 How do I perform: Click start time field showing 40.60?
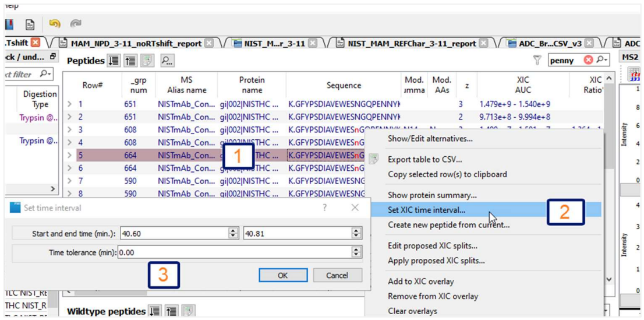click(x=175, y=233)
